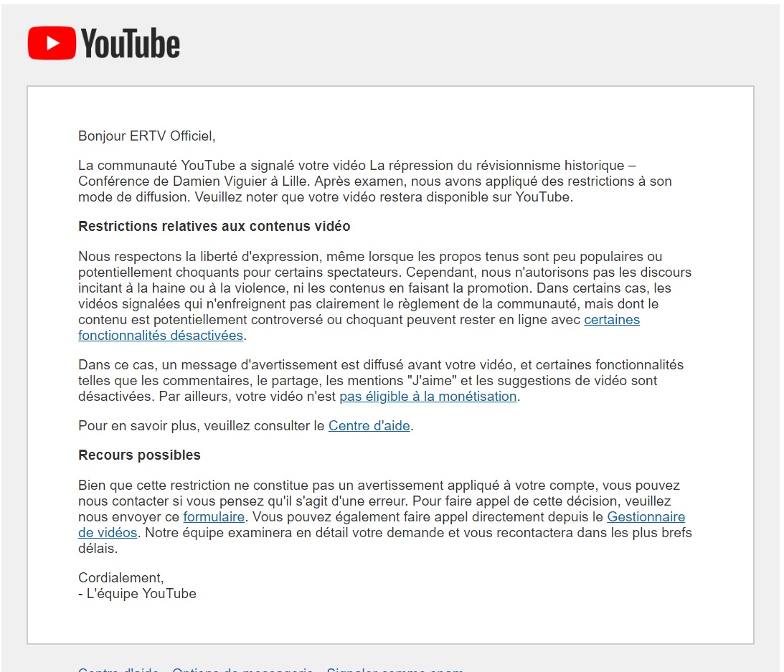Screen dimensions: 784x672
Task: Click the "Cordialement," closing line
Action: click(121, 578)
